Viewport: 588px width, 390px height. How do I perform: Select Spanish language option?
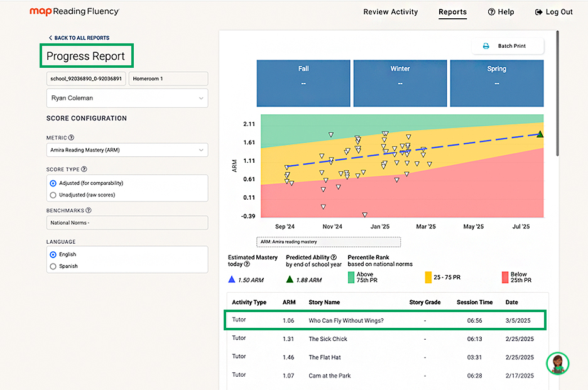coord(53,266)
